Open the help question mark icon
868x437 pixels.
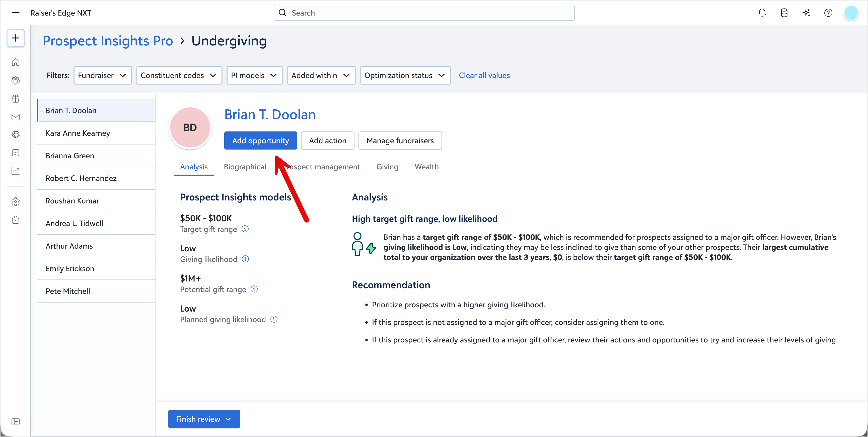click(x=828, y=13)
